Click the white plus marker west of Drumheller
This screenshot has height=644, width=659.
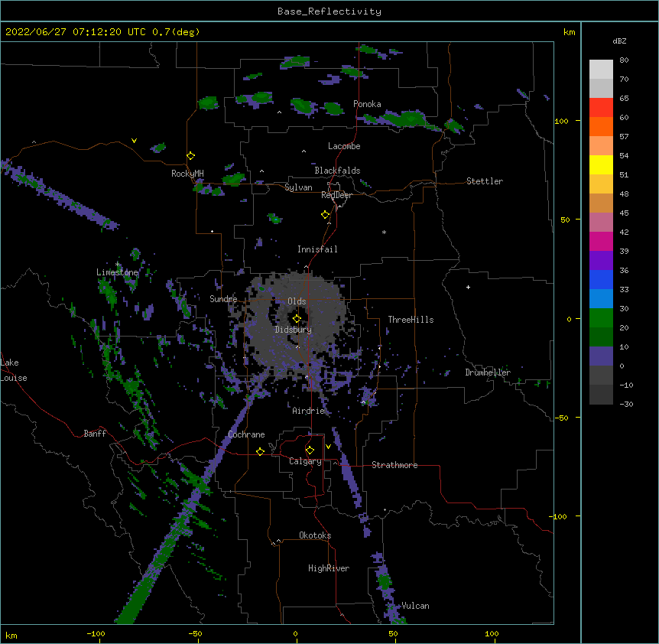tap(468, 287)
